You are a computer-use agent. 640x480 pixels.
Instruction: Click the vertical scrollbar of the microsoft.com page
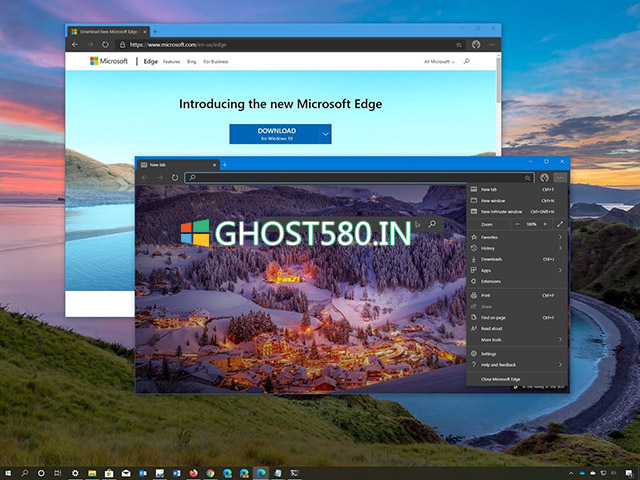498,80
